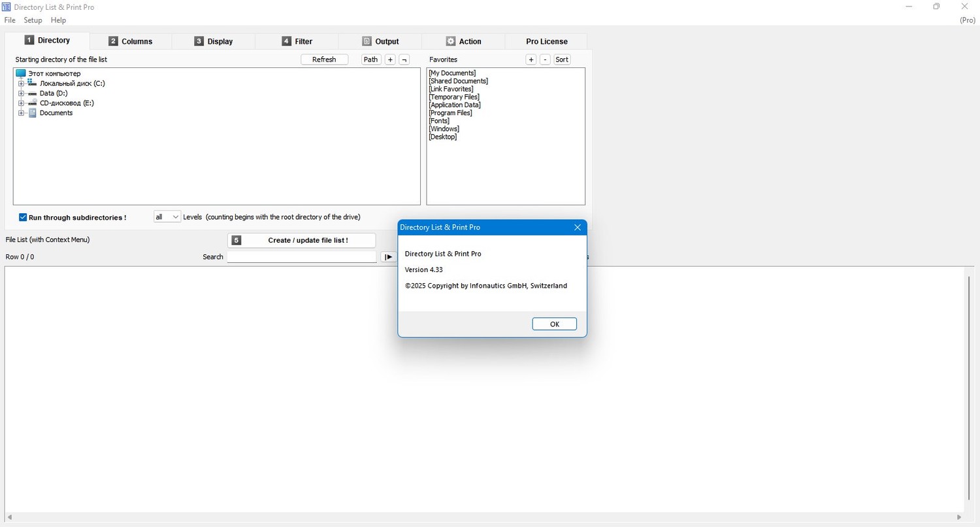The height and width of the screenshot is (527, 980).
Task: Switch to the Output tab
Action: pos(380,41)
